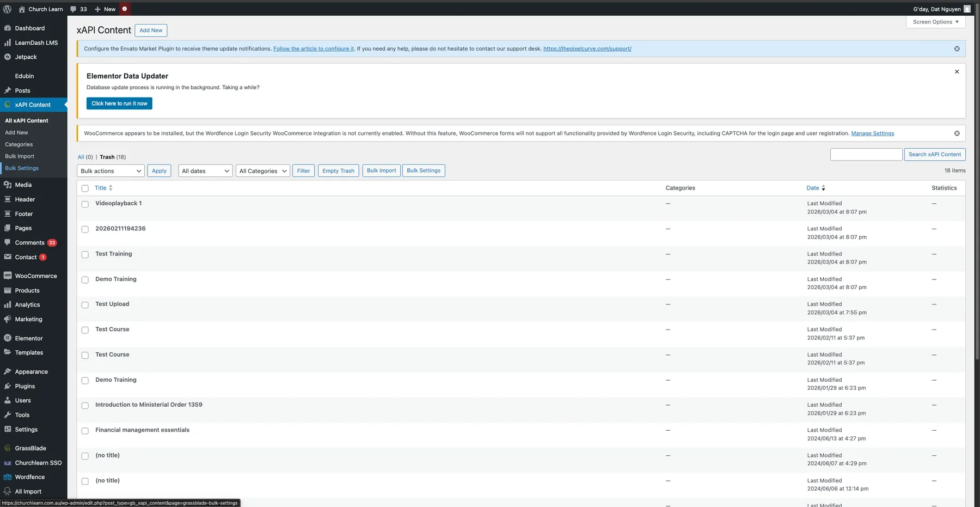
Task: Sort the table by Date column
Action: (816, 188)
